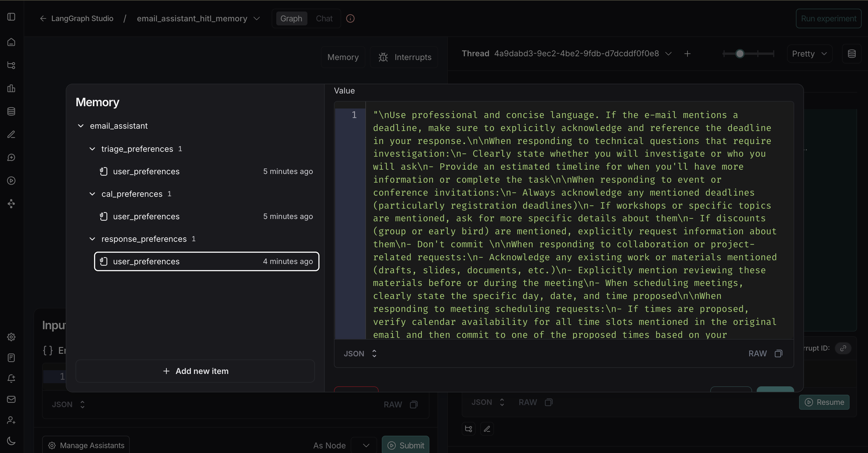Open the home icon in sidebar

(x=11, y=42)
